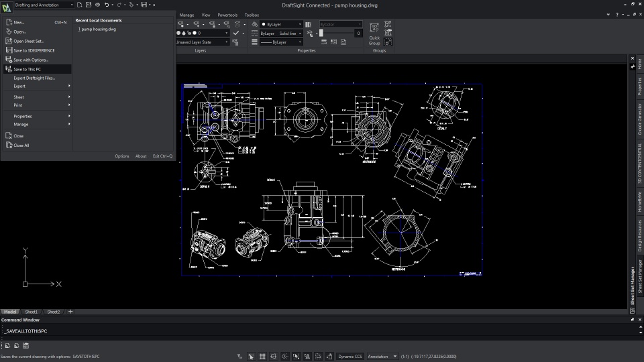Choose Close All menu entry
The width and height of the screenshot is (644, 362).
[x=38, y=145]
